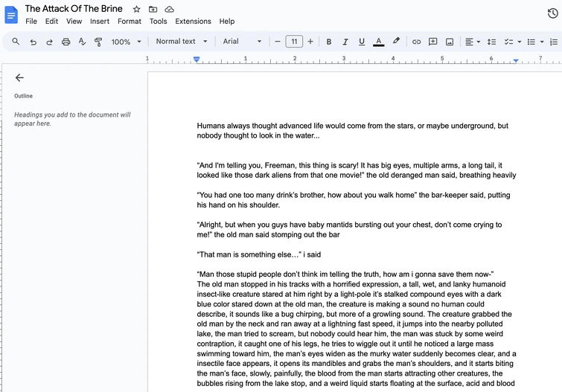
Task: Open the zoom level 100% dropdown
Action: pos(126,42)
